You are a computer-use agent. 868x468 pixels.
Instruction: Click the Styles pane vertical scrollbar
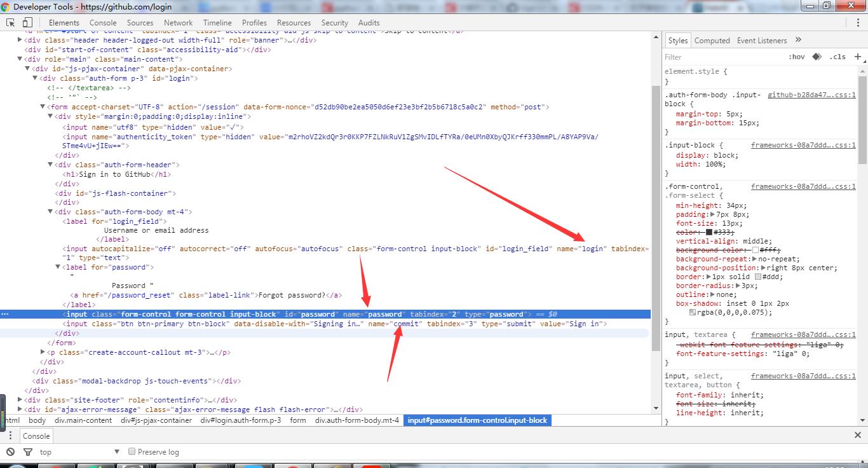click(x=862, y=119)
